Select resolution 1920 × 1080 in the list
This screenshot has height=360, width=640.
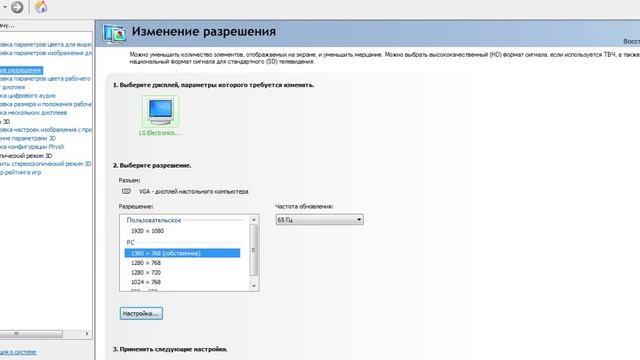pyautogui.click(x=147, y=231)
